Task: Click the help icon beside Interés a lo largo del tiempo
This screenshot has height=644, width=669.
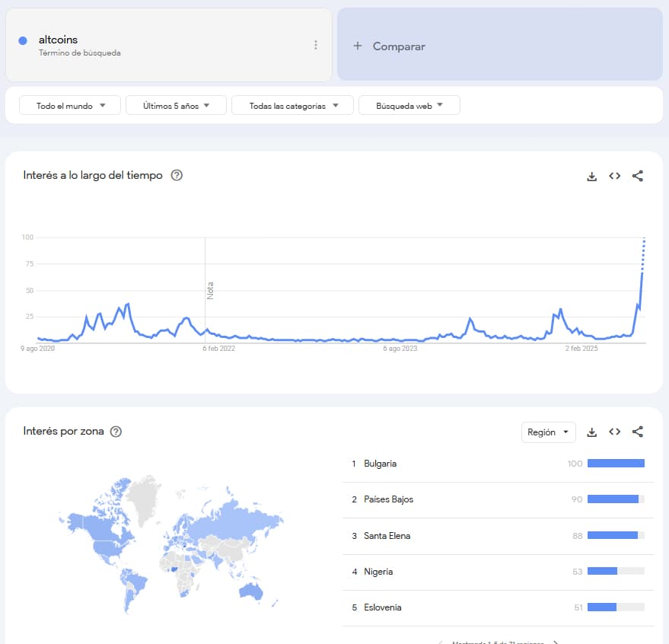Action: pyautogui.click(x=177, y=175)
